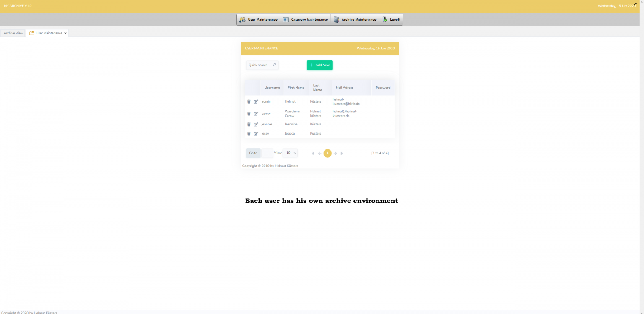Screen dimensions: 644x314
Task: Click inside the Quick search field
Action: click(259, 65)
